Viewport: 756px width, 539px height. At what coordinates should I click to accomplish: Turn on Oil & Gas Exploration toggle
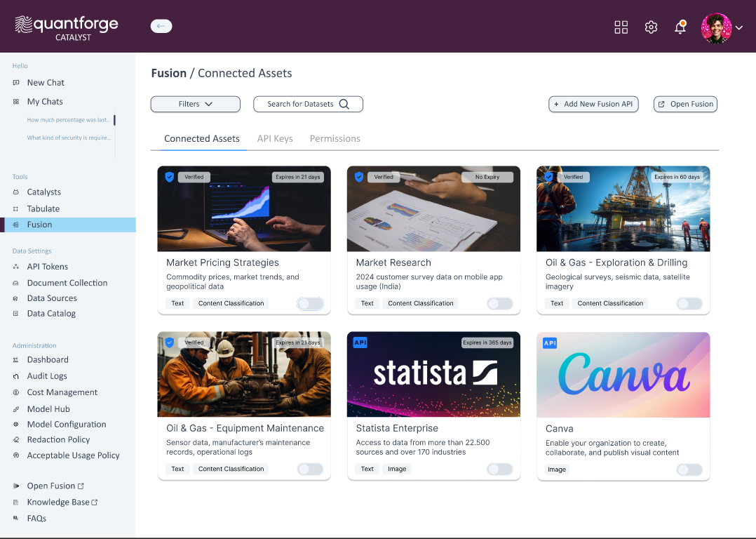pos(689,303)
